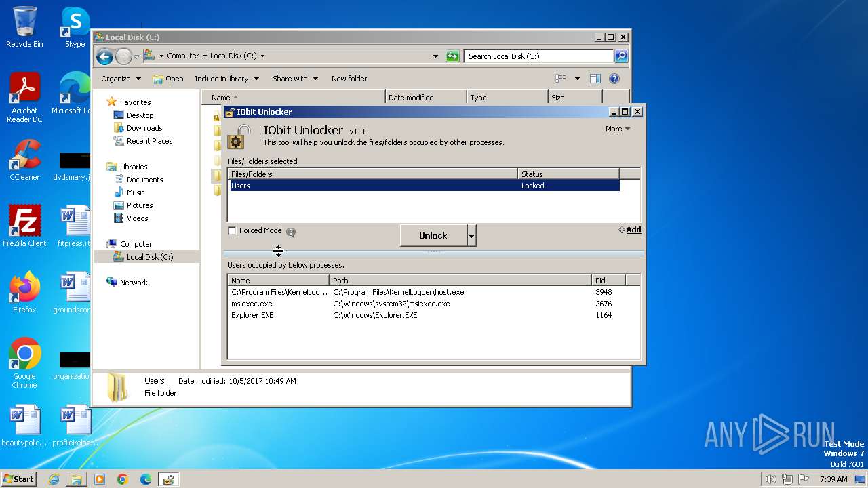Screen dimensions: 868x488
Task: Refresh the Local Disk (C:) folder view
Action: click(452, 56)
